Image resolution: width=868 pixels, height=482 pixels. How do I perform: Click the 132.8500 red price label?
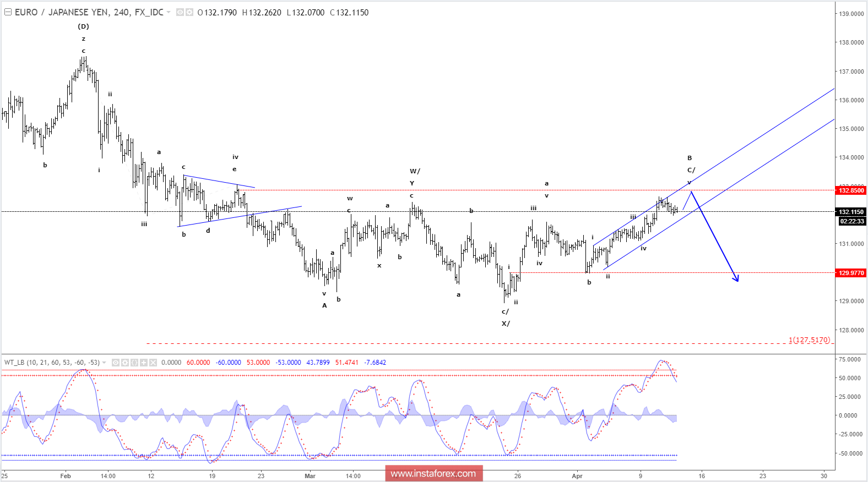pos(851,190)
